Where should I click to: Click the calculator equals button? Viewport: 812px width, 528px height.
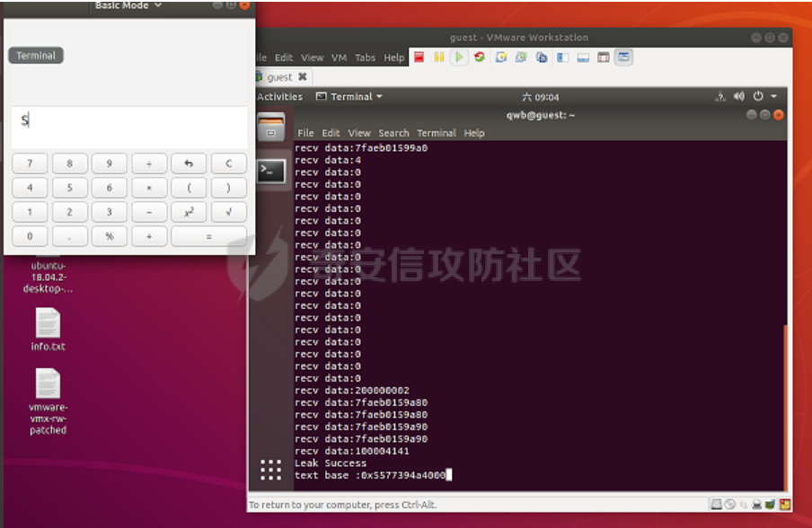pyautogui.click(x=208, y=236)
